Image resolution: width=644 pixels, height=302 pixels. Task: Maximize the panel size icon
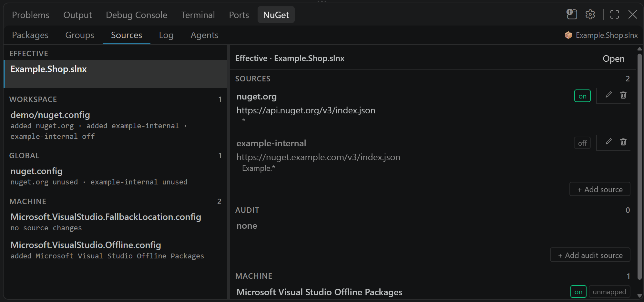click(x=615, y=15)
